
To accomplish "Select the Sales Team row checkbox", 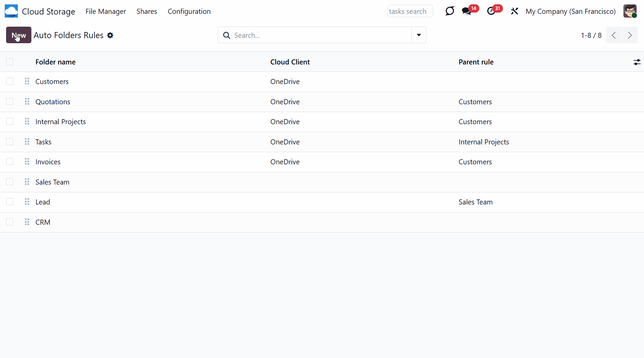I will pyautogui.click(x=10, y=182).
